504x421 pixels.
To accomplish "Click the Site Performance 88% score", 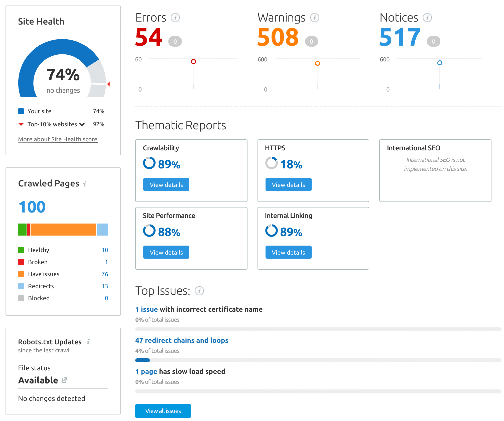I will tap(169, 232).
